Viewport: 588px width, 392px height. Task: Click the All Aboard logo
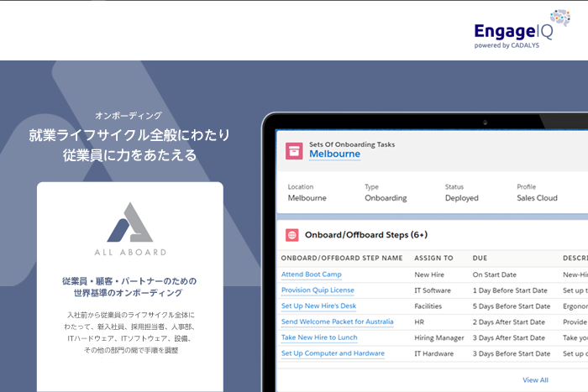[129, 227]
